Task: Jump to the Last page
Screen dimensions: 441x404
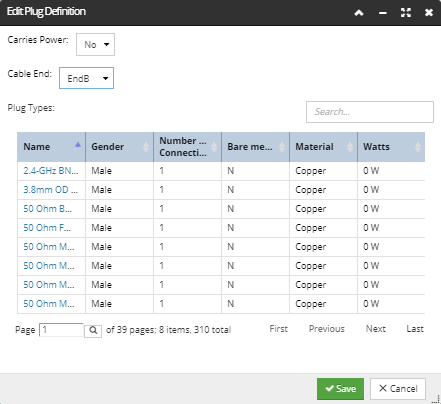Action: 415,329
